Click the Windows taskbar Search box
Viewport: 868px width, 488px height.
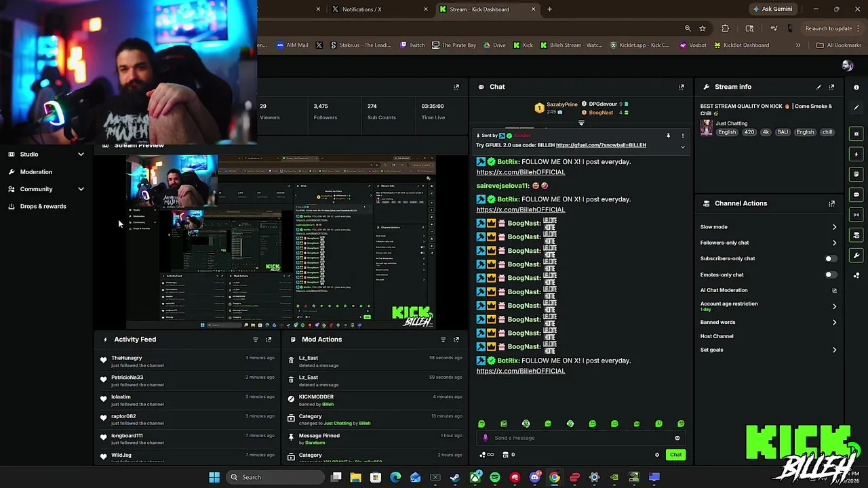[276, 477]
